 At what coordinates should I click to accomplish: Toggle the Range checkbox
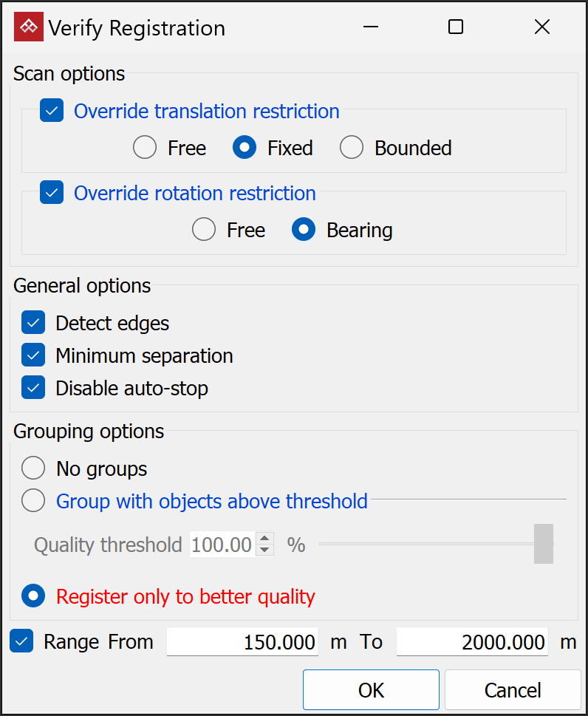(22, 641)
